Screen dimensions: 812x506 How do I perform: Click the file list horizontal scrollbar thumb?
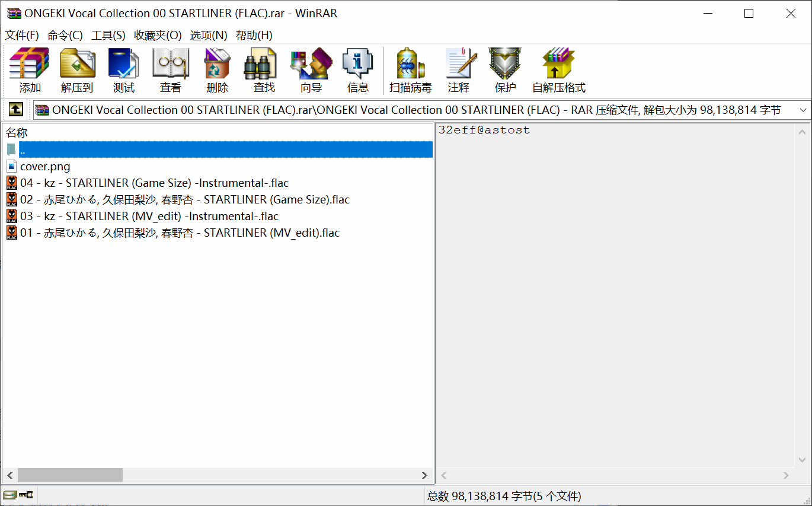[70, 475]
